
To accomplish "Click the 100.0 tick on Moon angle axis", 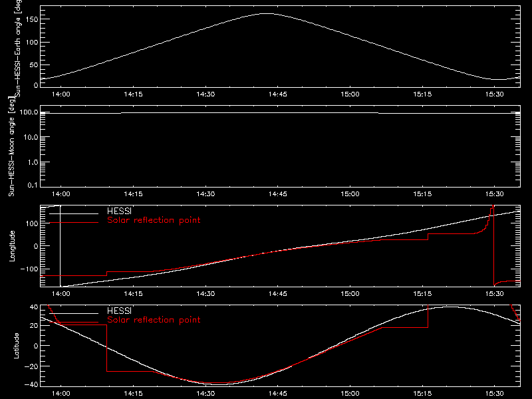I will (29, 112).
